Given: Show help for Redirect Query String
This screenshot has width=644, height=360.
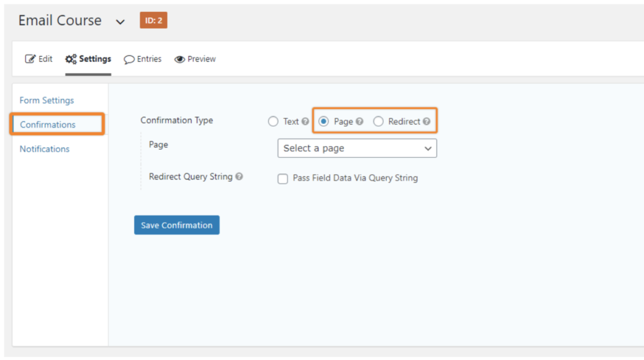Looking at the screenshot, I should pos(239,177).
